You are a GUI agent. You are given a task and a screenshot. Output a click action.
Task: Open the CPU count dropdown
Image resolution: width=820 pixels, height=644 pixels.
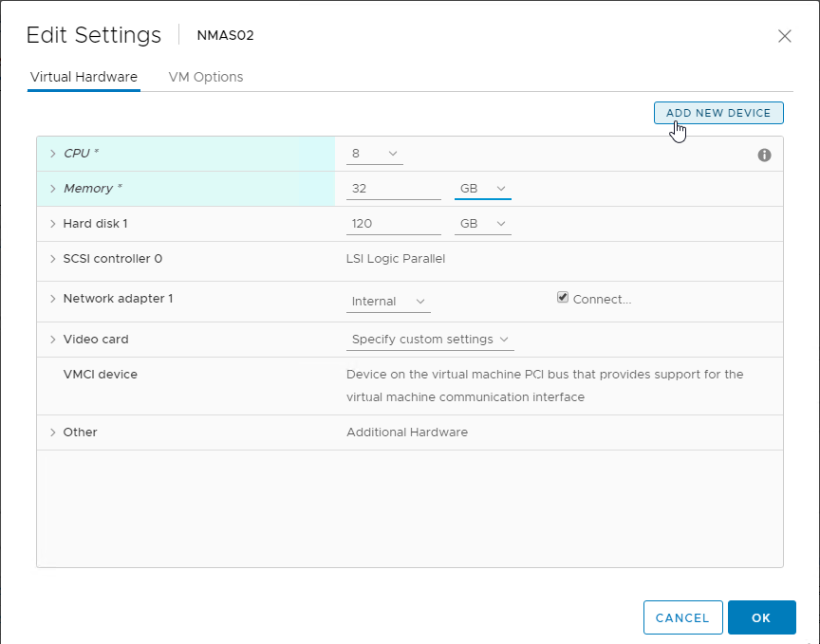375,154
